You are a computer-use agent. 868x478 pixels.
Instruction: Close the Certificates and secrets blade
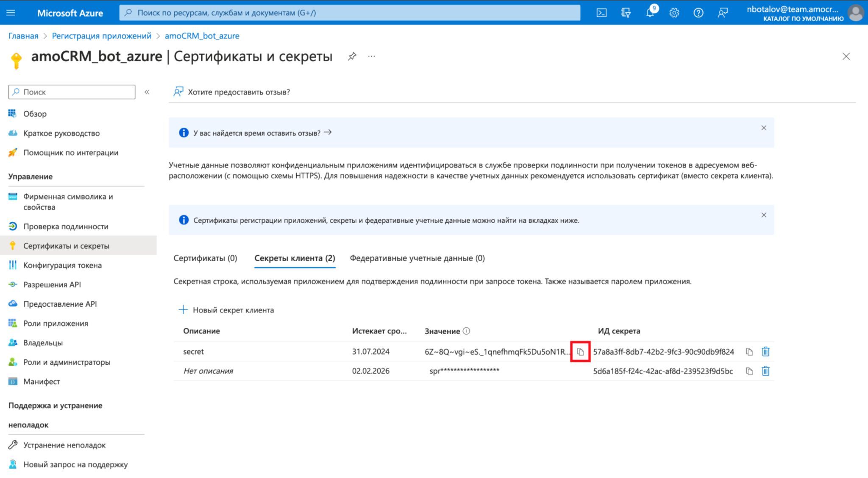[x=846, y=56]
